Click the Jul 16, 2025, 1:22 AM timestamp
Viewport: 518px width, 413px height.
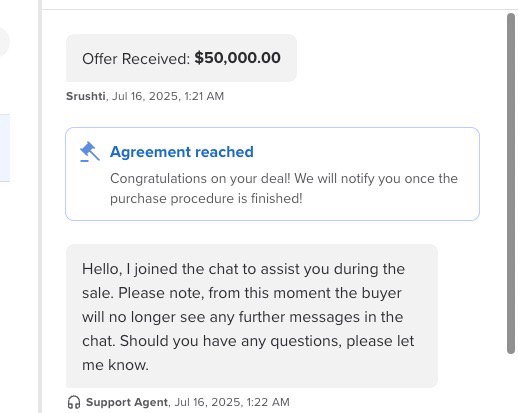(232, 402)
